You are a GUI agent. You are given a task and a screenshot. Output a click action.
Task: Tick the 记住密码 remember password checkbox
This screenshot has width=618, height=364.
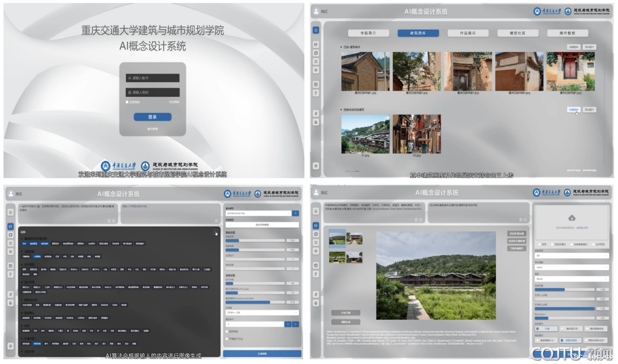(127, 102)
